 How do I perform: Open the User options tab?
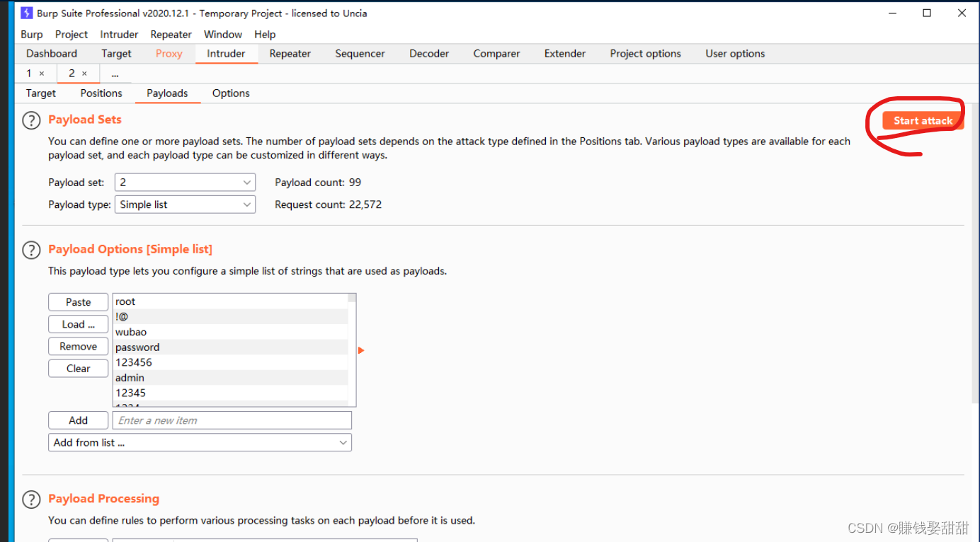(x=735, y=54)
